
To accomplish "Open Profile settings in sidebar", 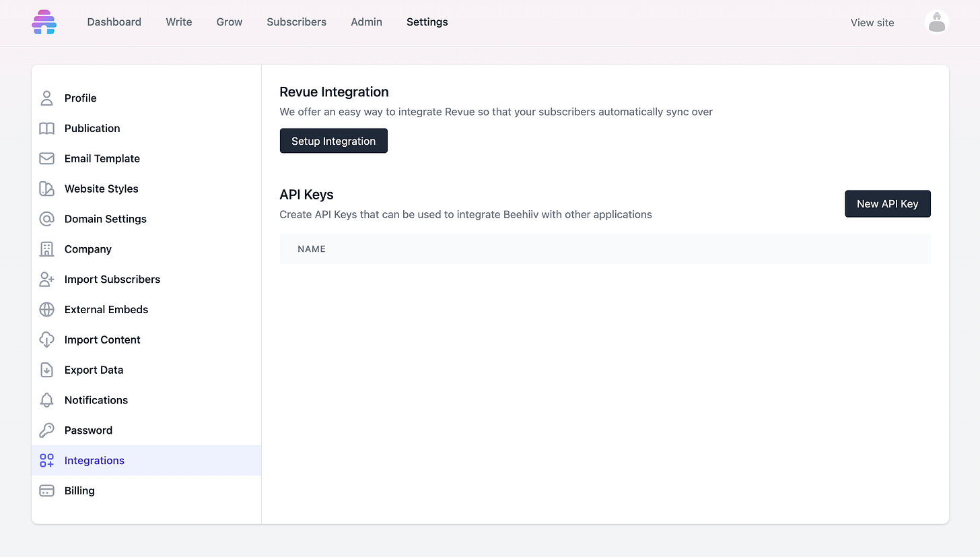I will (x=147, y=98).
